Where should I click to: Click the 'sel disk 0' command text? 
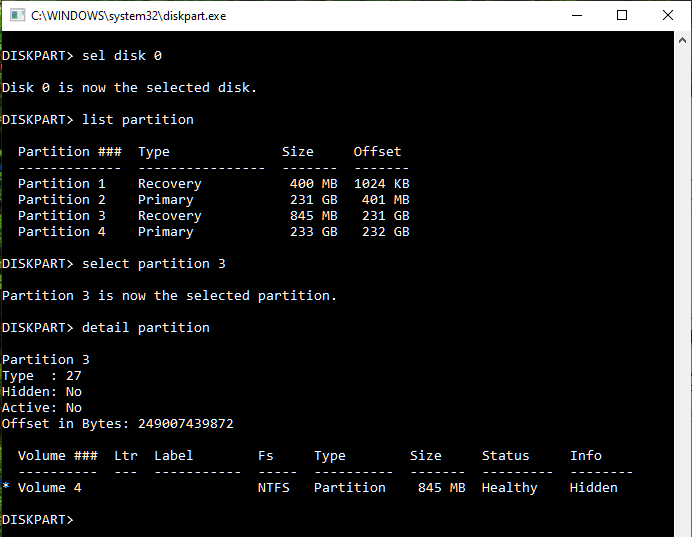pos(122,56)
